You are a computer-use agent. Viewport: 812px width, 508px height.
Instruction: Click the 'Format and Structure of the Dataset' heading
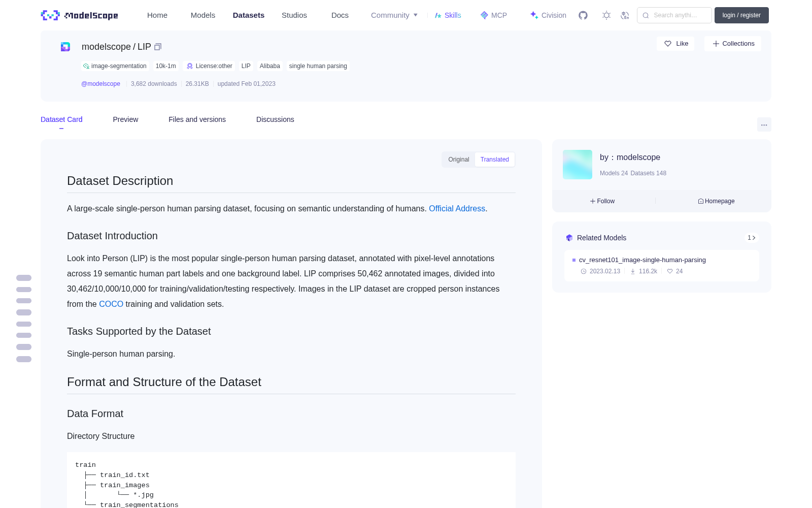click(164, 382)
